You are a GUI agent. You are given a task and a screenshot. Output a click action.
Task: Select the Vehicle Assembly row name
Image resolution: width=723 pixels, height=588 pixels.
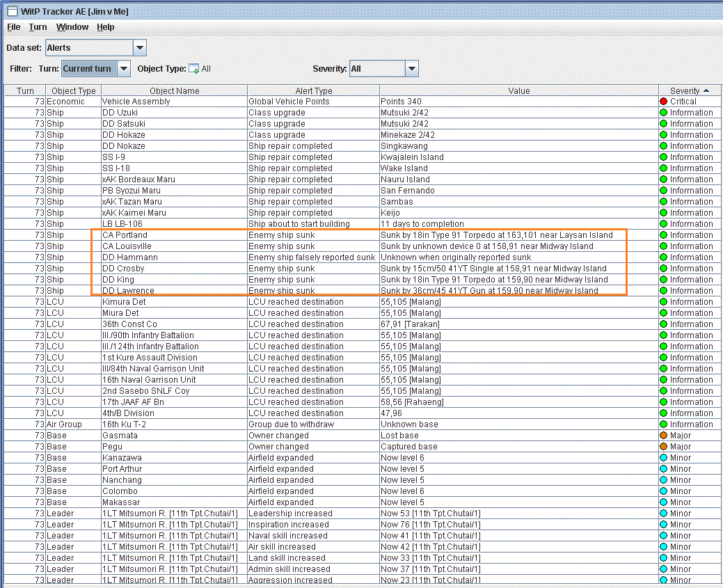coord(136,102)
